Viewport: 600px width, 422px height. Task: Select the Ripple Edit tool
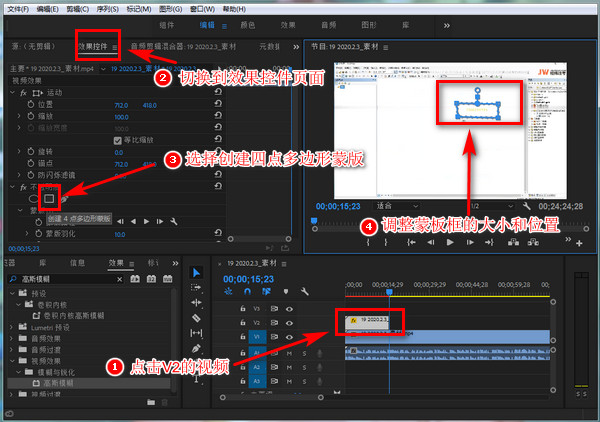pos(196,303)
